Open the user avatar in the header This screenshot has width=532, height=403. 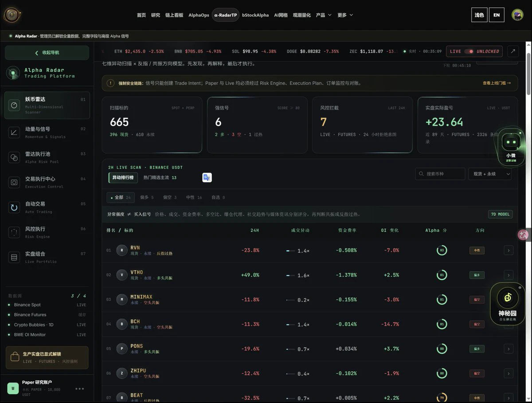[517, 15]
